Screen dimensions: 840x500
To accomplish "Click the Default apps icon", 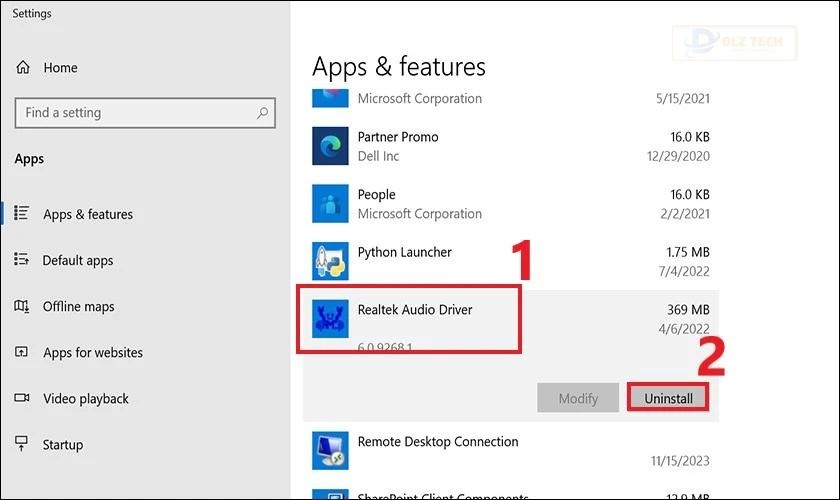I will click(x=21, y=259).
